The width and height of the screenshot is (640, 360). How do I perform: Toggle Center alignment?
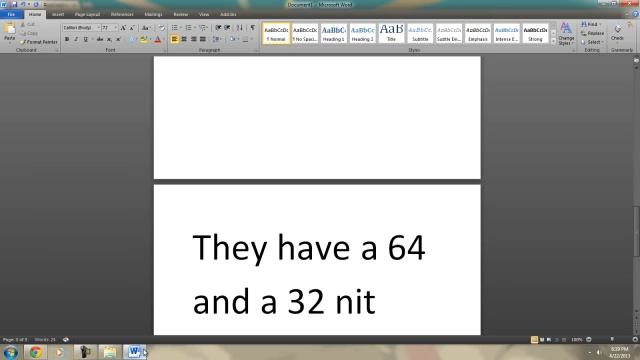coord(184,39)
